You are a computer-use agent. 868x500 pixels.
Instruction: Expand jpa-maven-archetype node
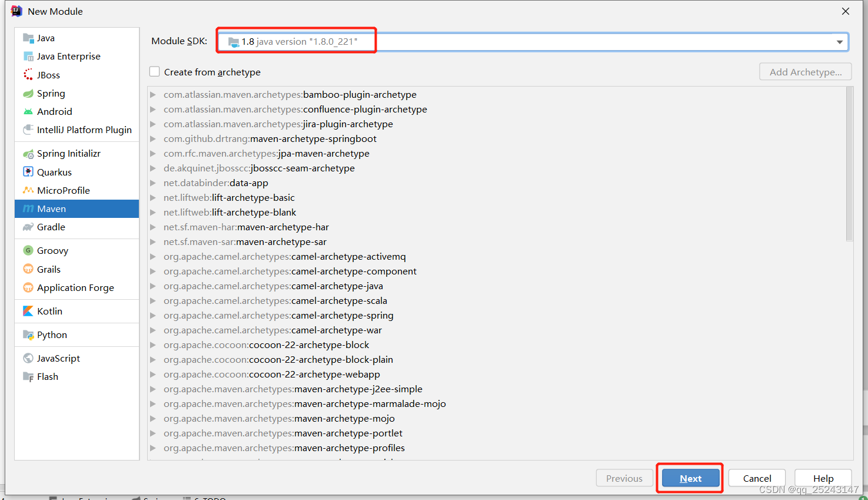(153, 153)
